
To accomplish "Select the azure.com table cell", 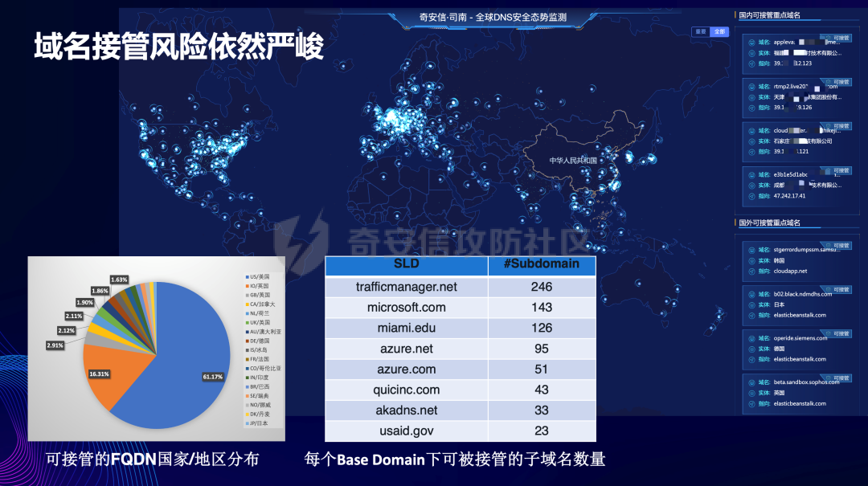I will pyautogui.click(x=407, y=370).
